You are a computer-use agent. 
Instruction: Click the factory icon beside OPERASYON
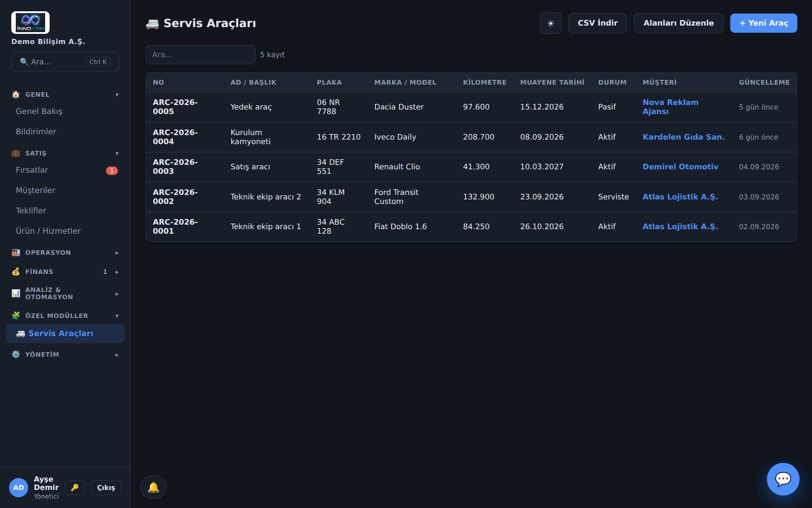[16, 252]
